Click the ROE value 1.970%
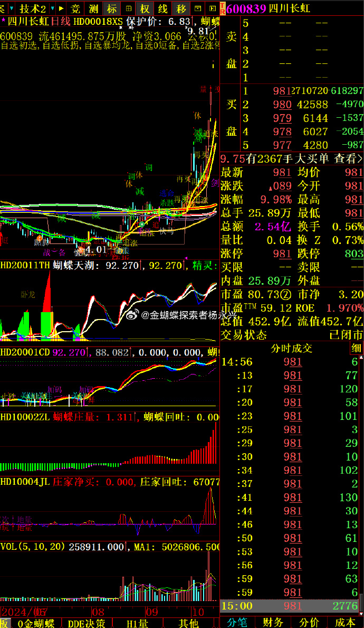Screen dimensions: 364x628 pos(345,308)
